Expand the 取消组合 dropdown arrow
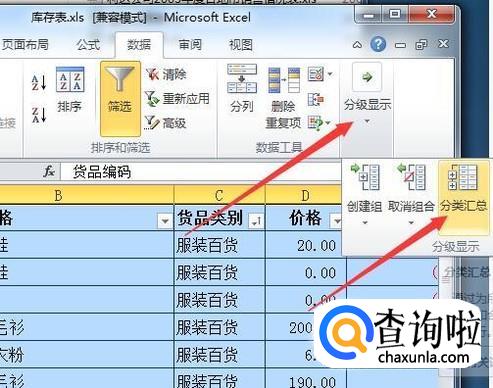 411,222
